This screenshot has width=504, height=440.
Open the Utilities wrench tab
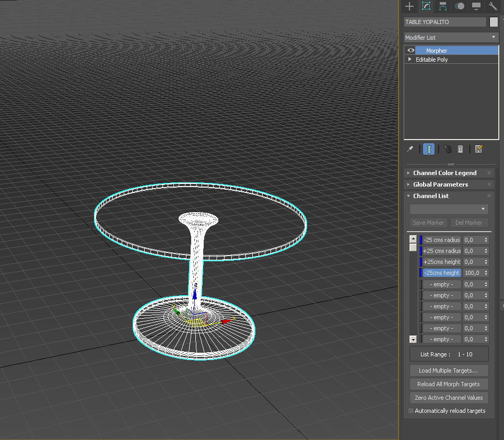pyautogui.click(x=493, y=6)
